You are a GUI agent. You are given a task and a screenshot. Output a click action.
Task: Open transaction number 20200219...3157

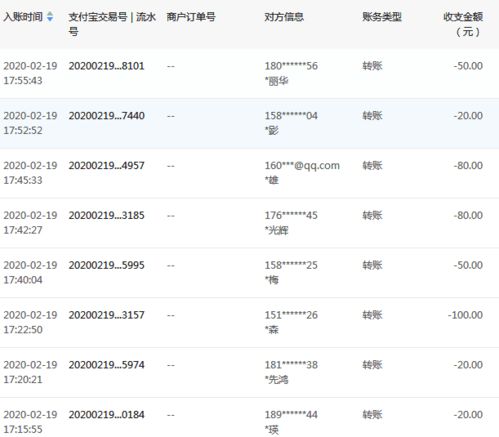[x=106, y=315]
